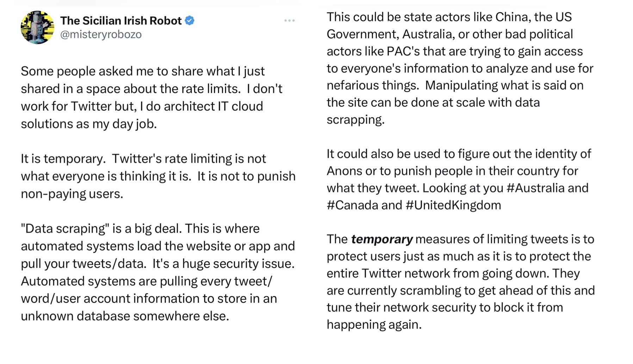The width and height of the screenshot is (633, 364).
Task: Click the quoted "Data scraping" phrase
Action: click(x=65, y=229)
